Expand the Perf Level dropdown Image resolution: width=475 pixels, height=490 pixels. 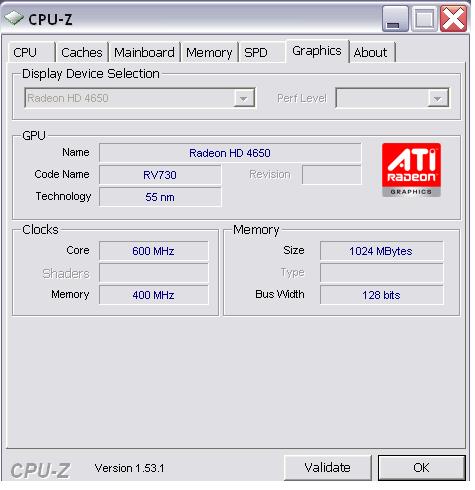point(437,98)
